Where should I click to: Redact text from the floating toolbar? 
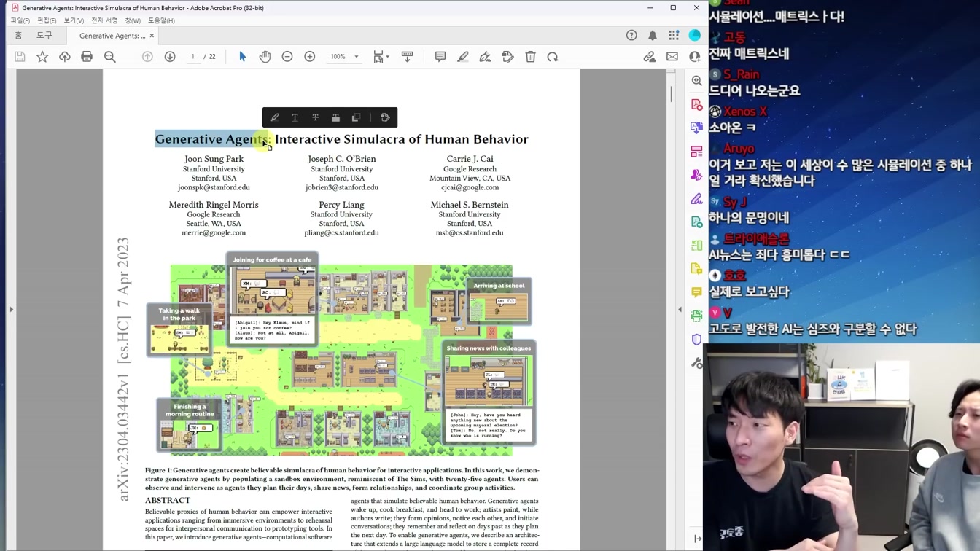pyautogui.click(x=335, y=117)
